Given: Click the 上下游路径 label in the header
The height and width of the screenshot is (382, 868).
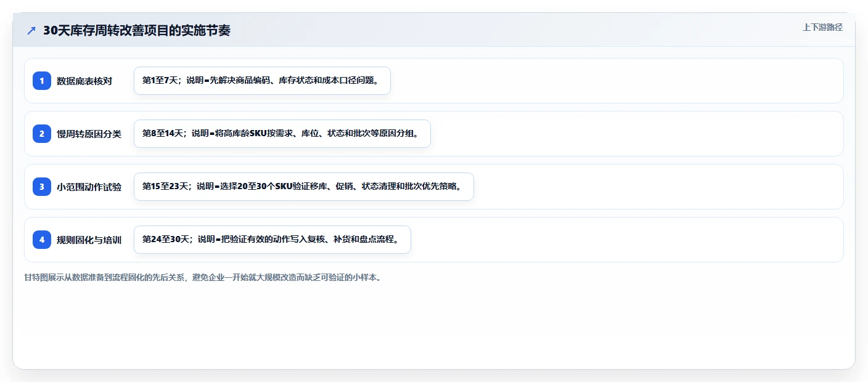Looking at the screenshot, I should tap(822, 27).
